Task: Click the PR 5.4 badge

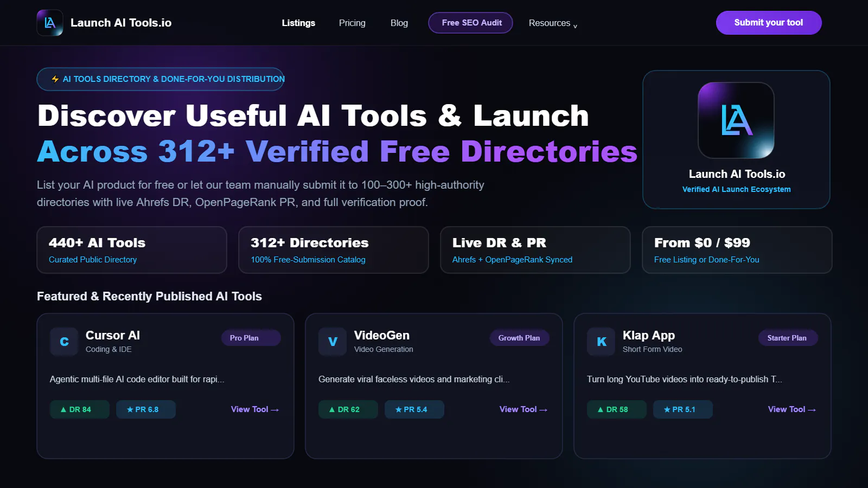Action: (414, 409)
